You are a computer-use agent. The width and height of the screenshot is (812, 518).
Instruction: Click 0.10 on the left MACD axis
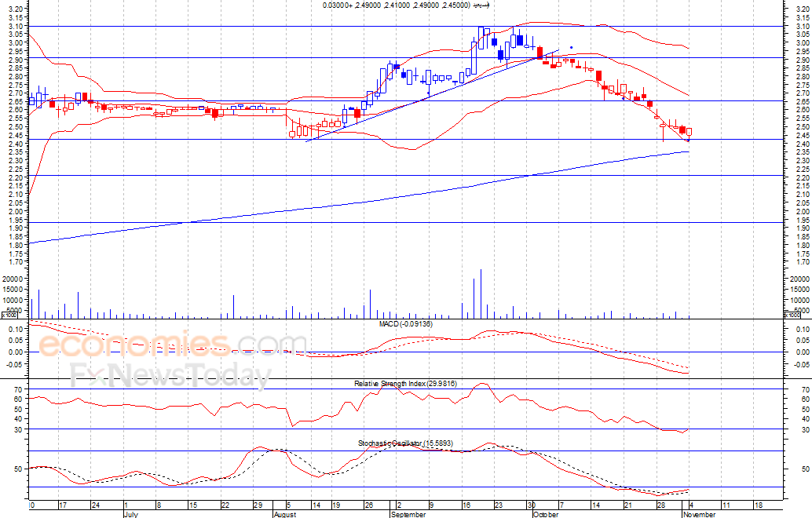pos(16,329)
